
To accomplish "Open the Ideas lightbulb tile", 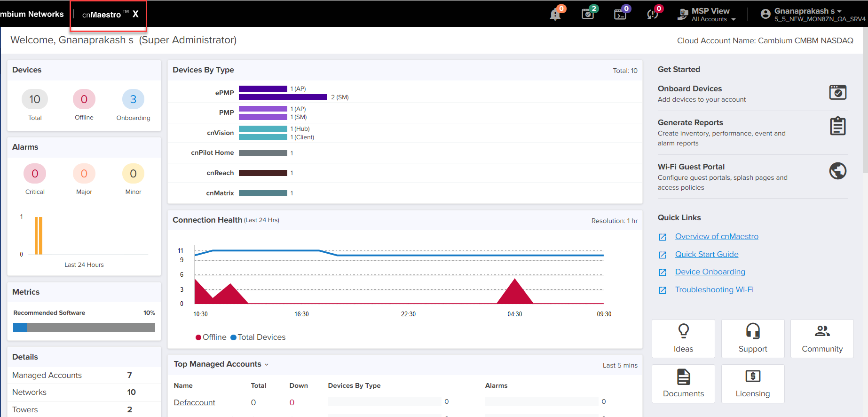I will tap(683, 338).
